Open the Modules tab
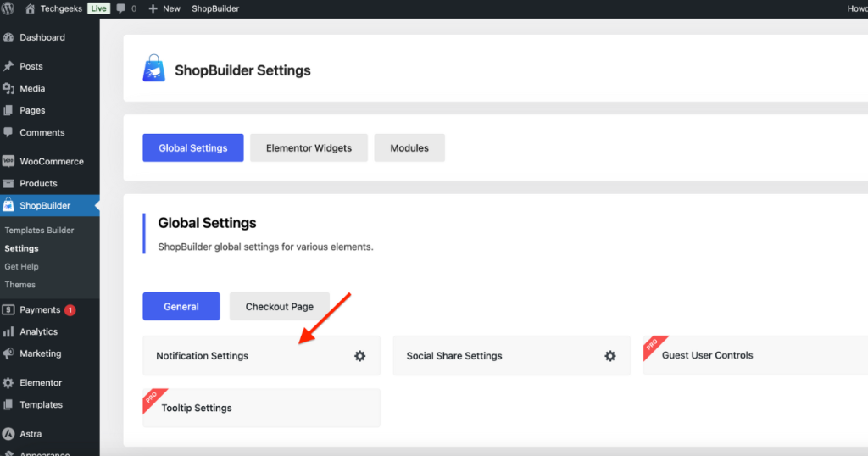 pos(409,147)
